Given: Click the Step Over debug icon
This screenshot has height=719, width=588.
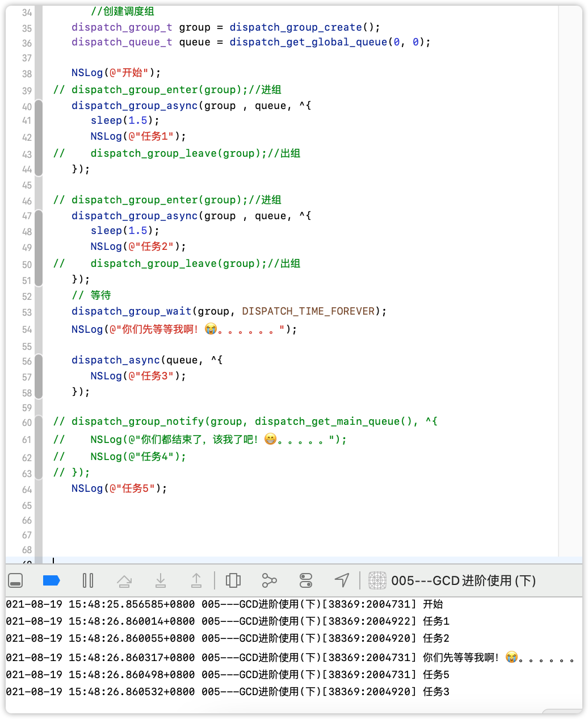Looking at the screenshot, I should tap(124, 580).
